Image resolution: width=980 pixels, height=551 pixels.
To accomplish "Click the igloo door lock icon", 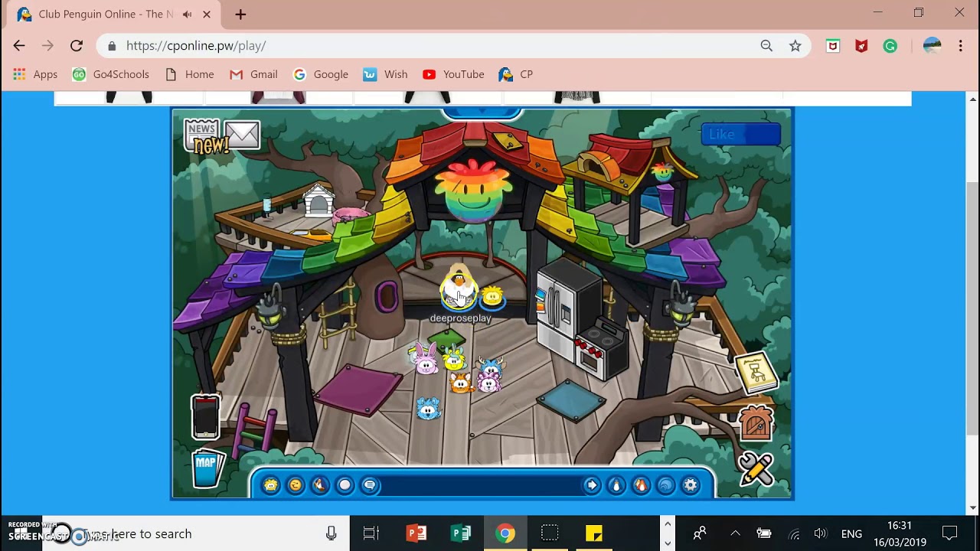I will [756, 423].
